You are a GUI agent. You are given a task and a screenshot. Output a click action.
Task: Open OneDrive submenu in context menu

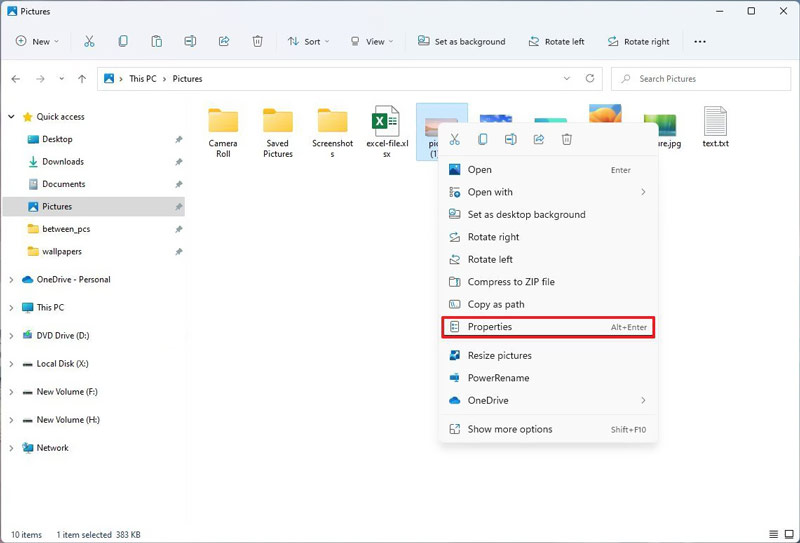tap(548, 401)
